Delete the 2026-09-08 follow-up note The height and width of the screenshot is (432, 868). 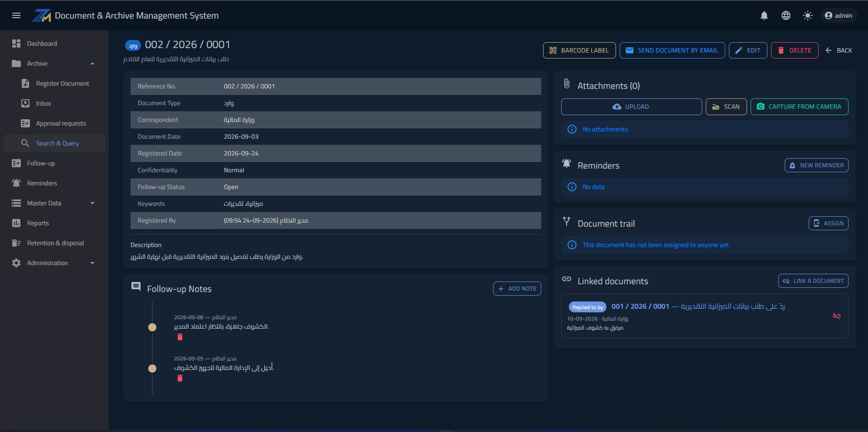point(180,337)
